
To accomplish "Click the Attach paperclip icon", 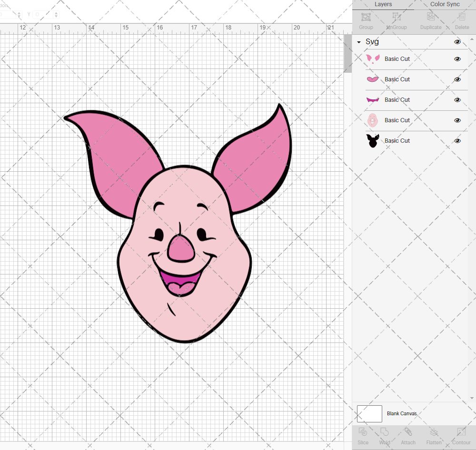I will [408, 432].
